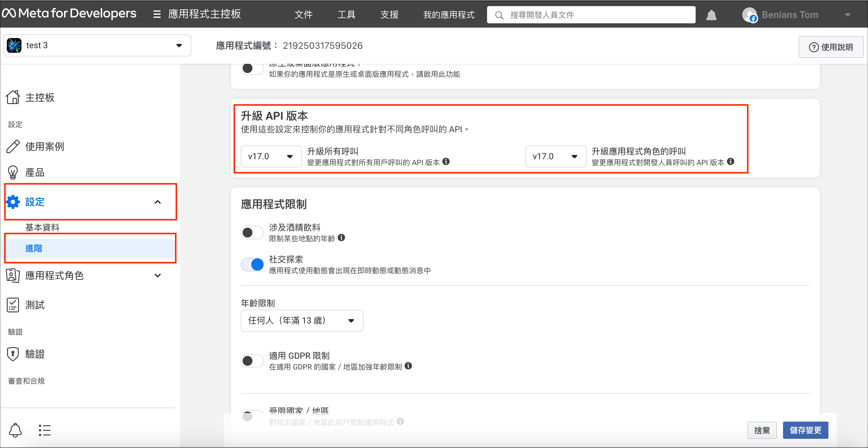Screen dimensions: 868x448
Task: Select 基本資料 under 設定
Action: click(x=42, y=228)
